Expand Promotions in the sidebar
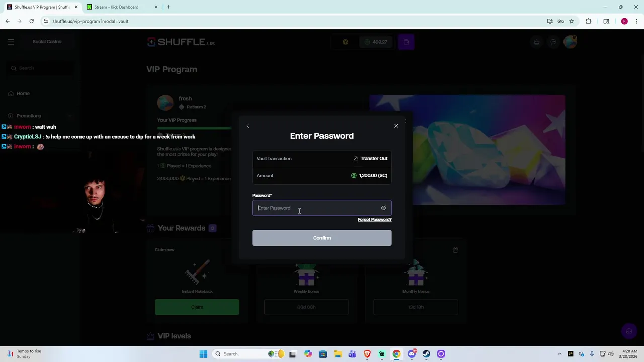Viewport: 644px width, 362px height. click(x=39, y=116)
